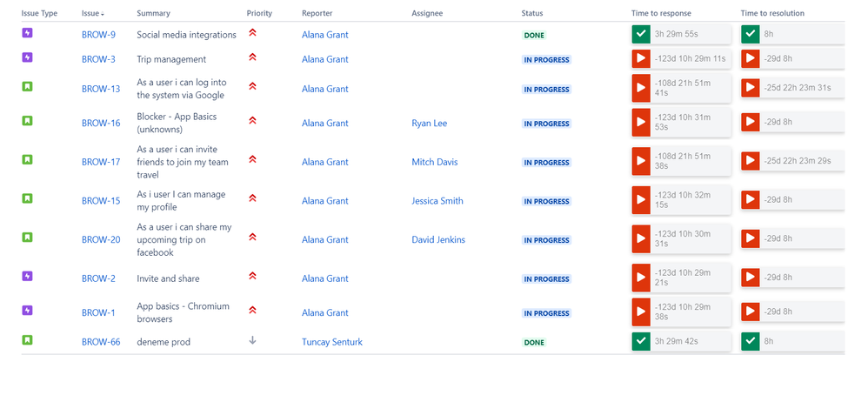
Task: Open the BROW-2 issue link
Action: (x=98, y=278)
